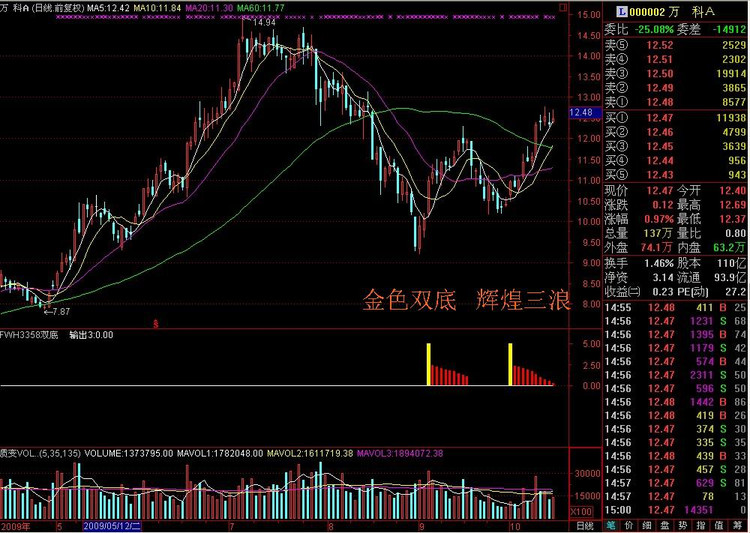Screen dimensions: 750x533
Task: Open the 值 value tab
Action: click(718, 526)
